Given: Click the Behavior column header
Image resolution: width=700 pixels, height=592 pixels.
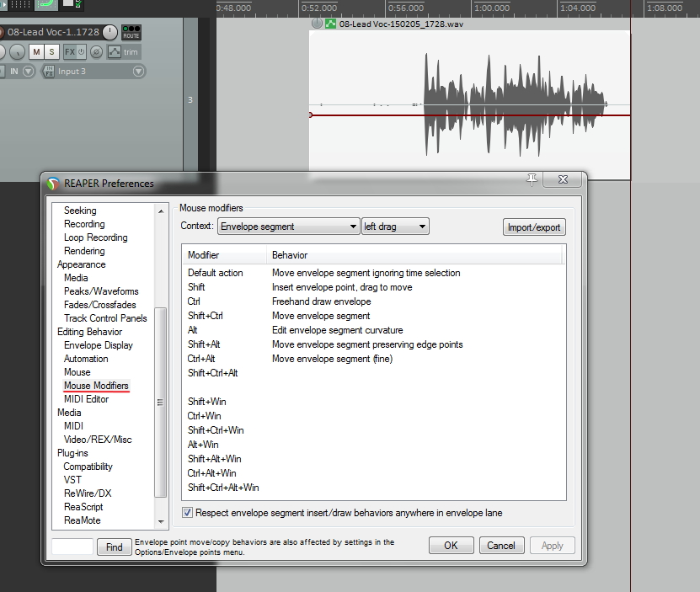Looking at the screenshot, I should [x=414, y=255].
